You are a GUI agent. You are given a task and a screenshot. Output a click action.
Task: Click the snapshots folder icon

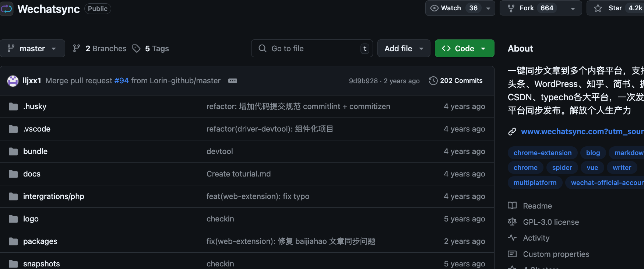(13, 264)
